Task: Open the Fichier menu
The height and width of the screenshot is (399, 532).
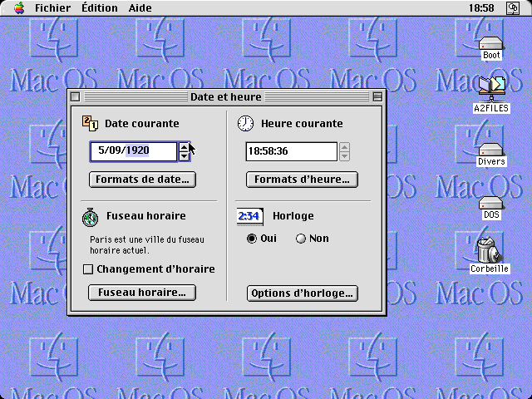Action: click(52, 7)
